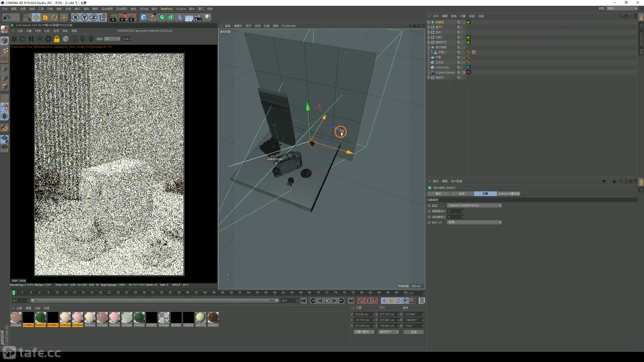Toggle the yellow lock resolution icon

[x=57, y=39]
